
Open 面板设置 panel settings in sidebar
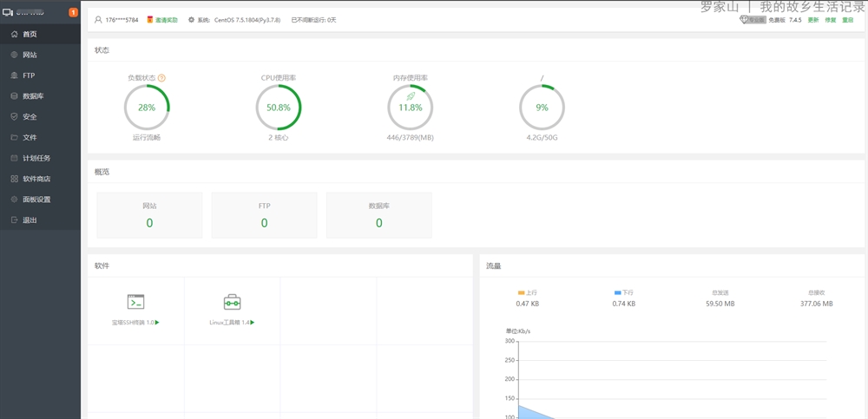click(40, 200)
